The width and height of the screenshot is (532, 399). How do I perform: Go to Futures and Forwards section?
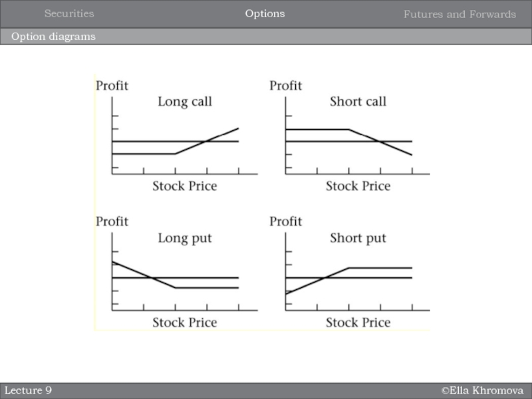(460, 14)
